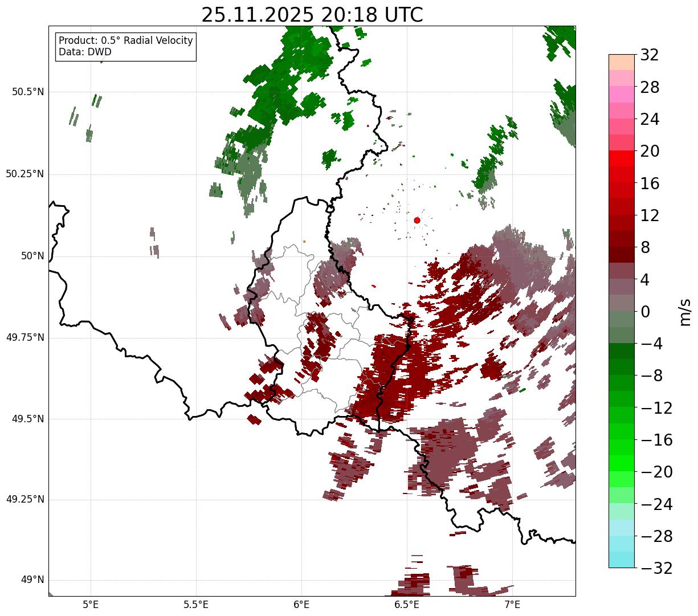The width and height of the screenshot is (698, 616).
Task: Click the "Data: DWD" label text
Action: click(85, 52)
